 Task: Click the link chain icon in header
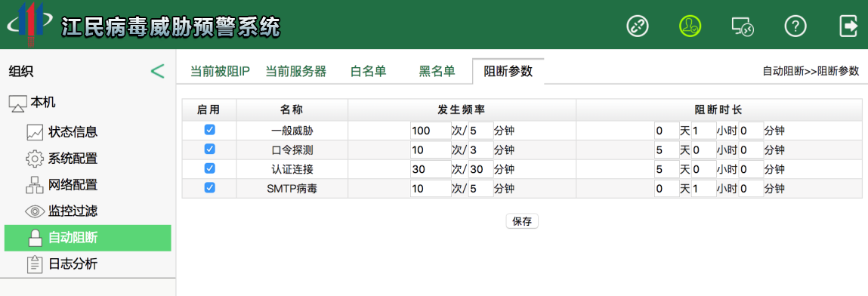[x=637, y=26]
